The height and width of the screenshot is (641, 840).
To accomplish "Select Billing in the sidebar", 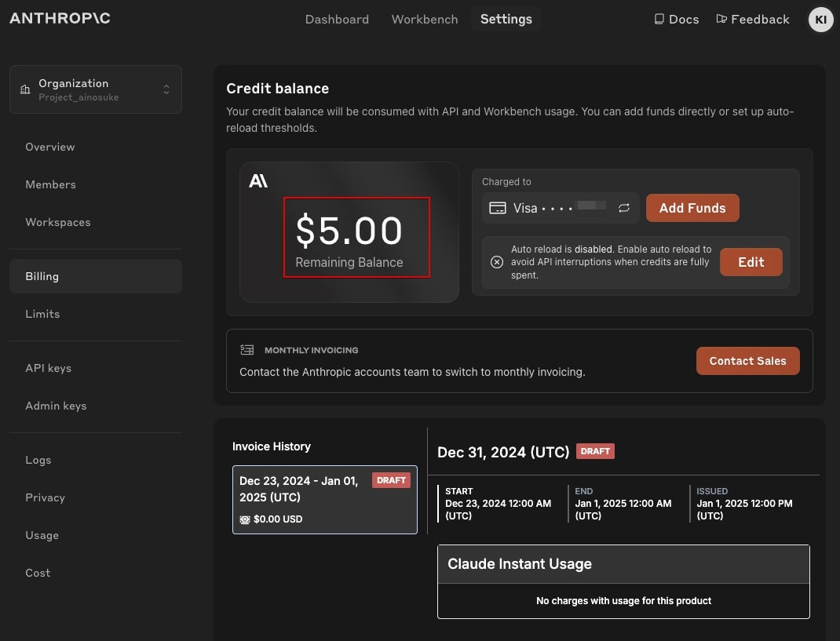I will 96,276.
